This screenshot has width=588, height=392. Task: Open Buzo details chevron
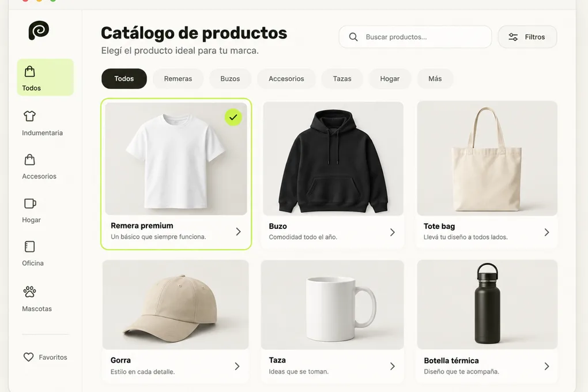click(392, 232)
